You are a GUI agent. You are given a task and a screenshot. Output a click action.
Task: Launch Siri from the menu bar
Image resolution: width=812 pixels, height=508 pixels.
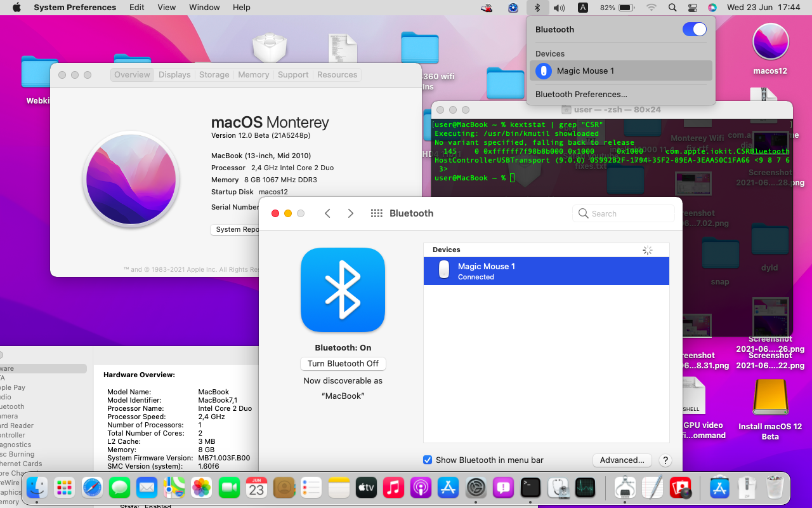click(x=712, y=8)
